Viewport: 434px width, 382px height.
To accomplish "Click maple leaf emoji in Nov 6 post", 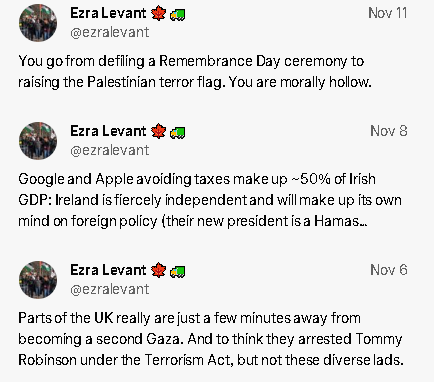I will 158,270.
